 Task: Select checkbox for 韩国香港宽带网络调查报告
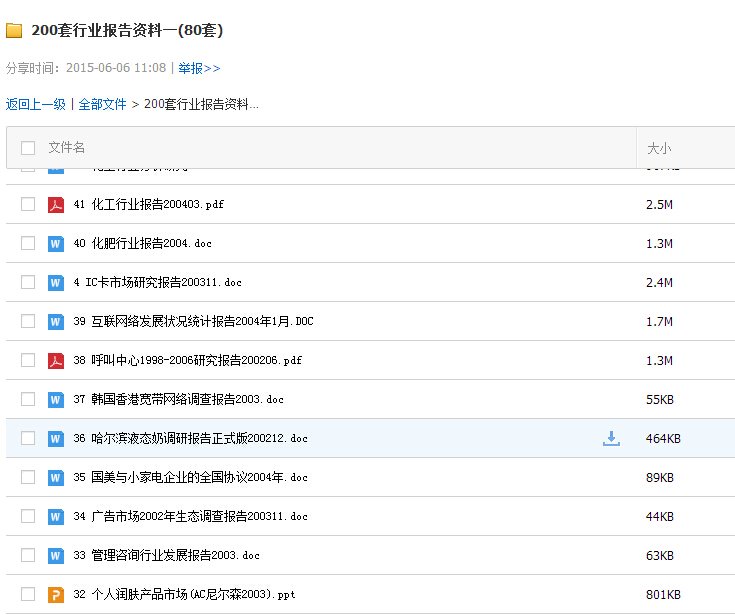pyautogui.click(x=28, y=399)
